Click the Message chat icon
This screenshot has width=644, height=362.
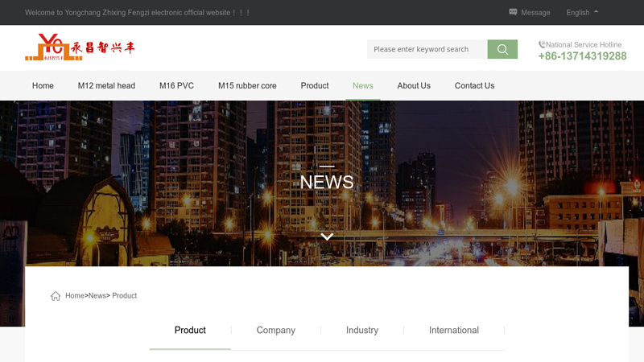[x=514, y=12]
